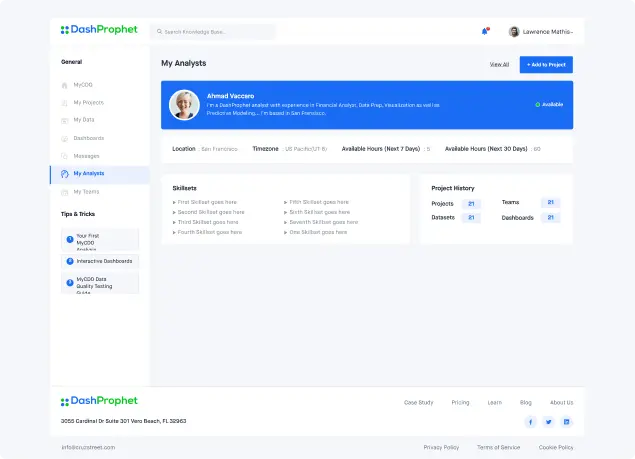Click the MyCDG home icon in sidebar
Image resolution: width=635 pixels, height=459 pixels.
[x=65, y=85]
